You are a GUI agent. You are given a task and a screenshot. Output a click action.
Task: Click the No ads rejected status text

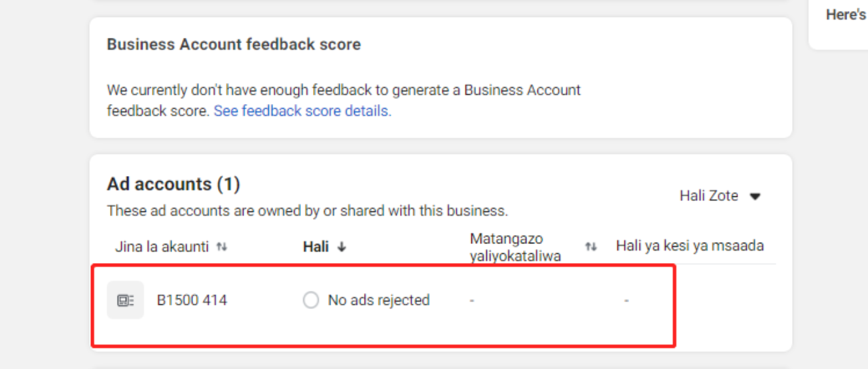click(378, 300)
